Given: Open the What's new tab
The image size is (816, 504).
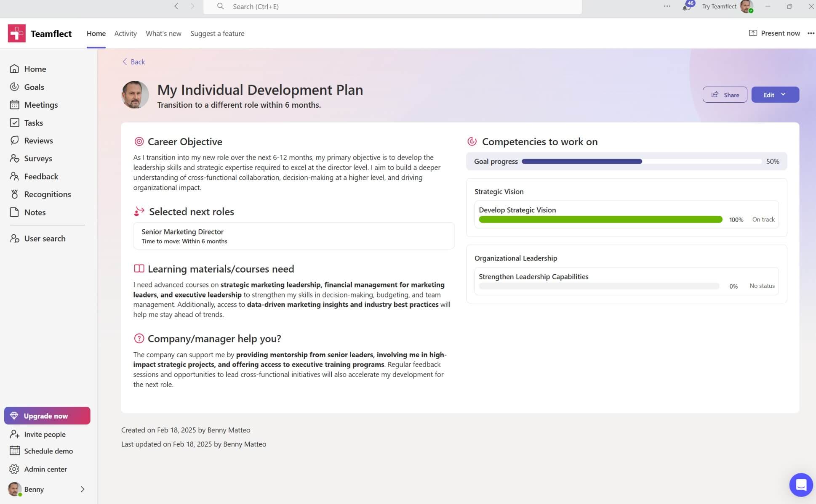Looking at the screenshot, I should (x=163, y=33).
